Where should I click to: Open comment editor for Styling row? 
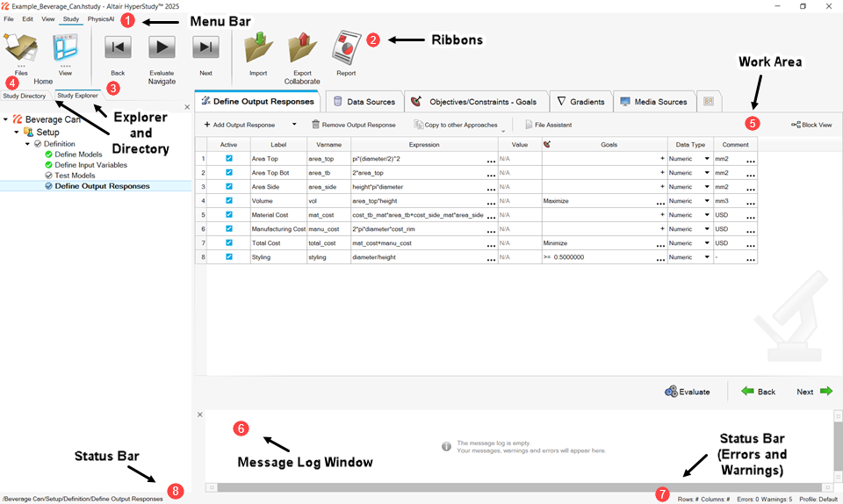coord(751,258)
